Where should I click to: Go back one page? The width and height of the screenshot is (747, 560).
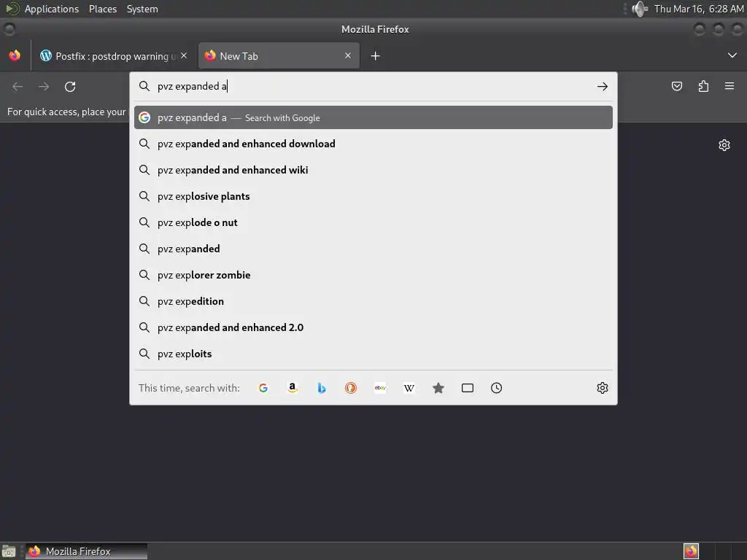[18, 87]
